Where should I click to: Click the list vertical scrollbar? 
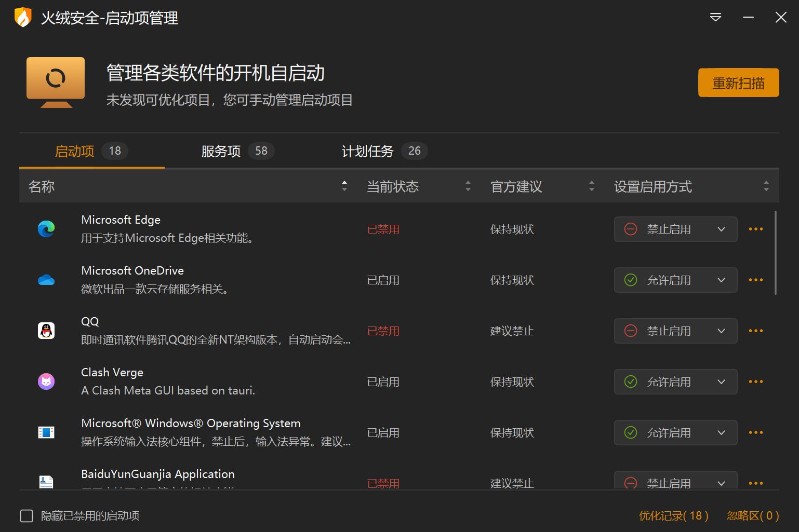point(776,253)
